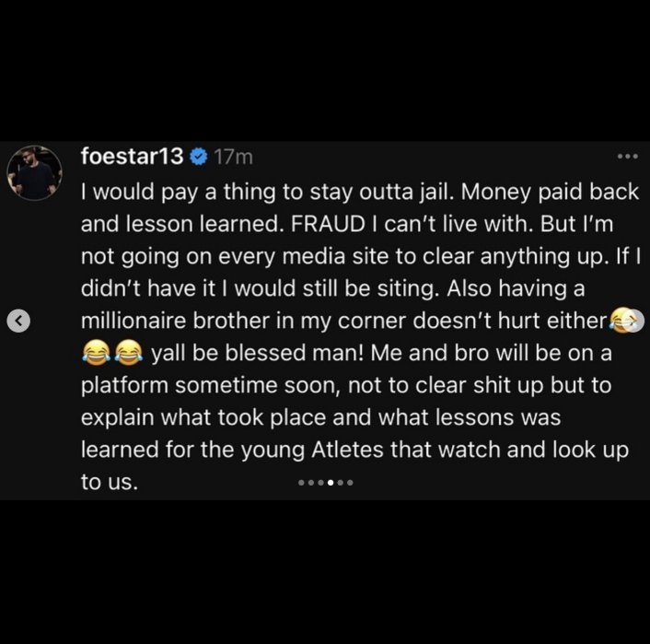The height and width of the screenshot is (644, 650).
Task: Click the closing text 'to us.'
Action: click(110, 482)
